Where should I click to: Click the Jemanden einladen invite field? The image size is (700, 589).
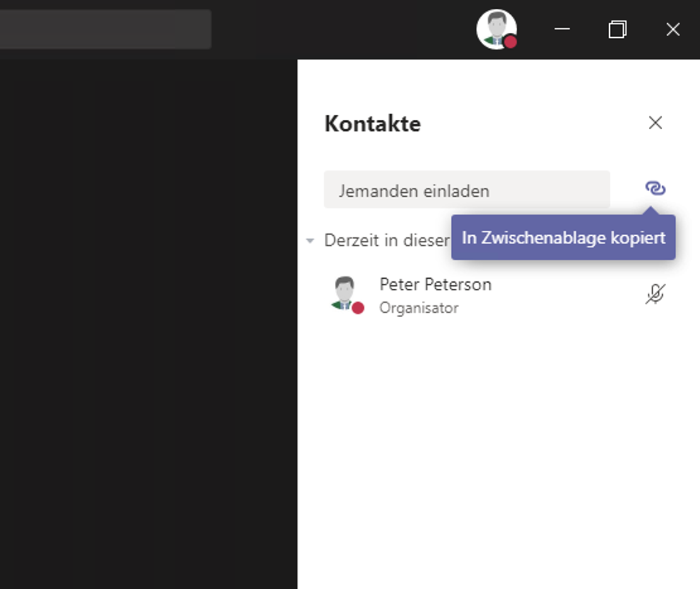coord(467,189)
